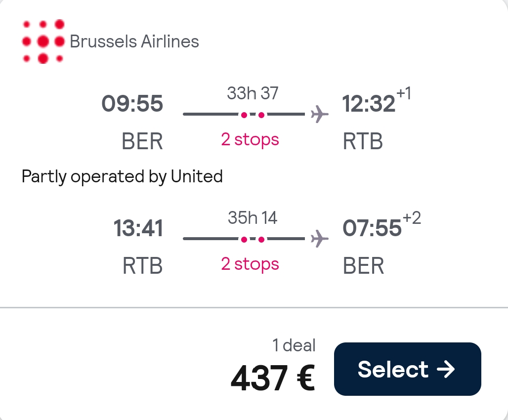Click the 13:41 return departure time
Viewport: 508px width, 420px height.
pyautogui.click(x=138, y=228)
